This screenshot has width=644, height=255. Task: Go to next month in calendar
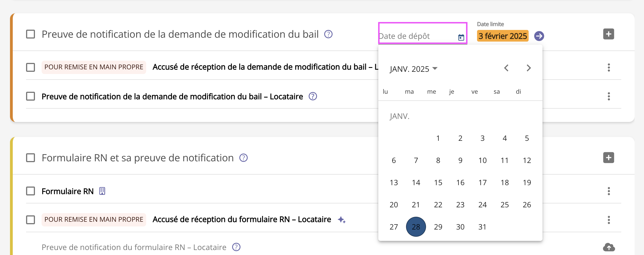[x=528, y=68]
